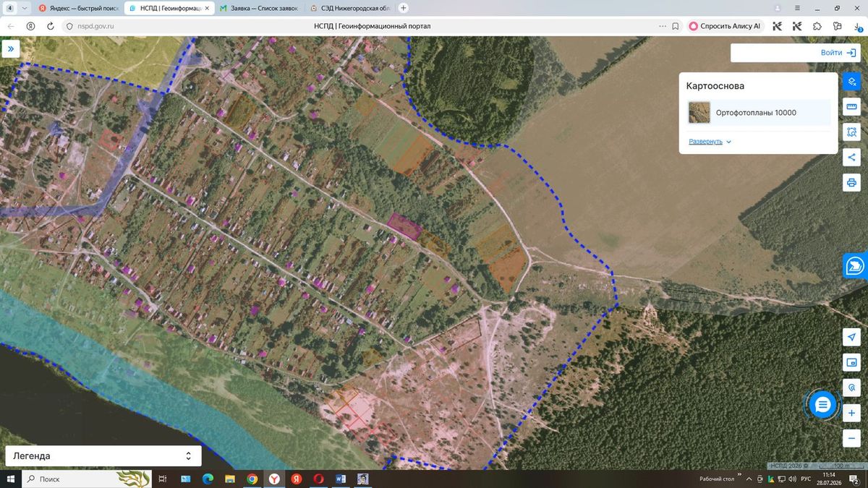Reload the page with refresh icon
Viewport: 868px width, 488px height.
50,26
